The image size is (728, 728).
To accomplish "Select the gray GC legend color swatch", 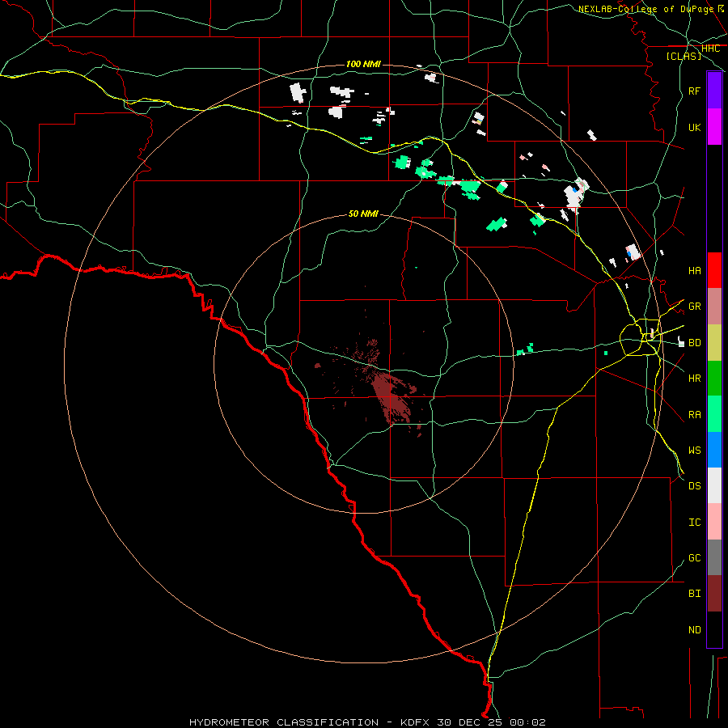I will pos(714,557).
